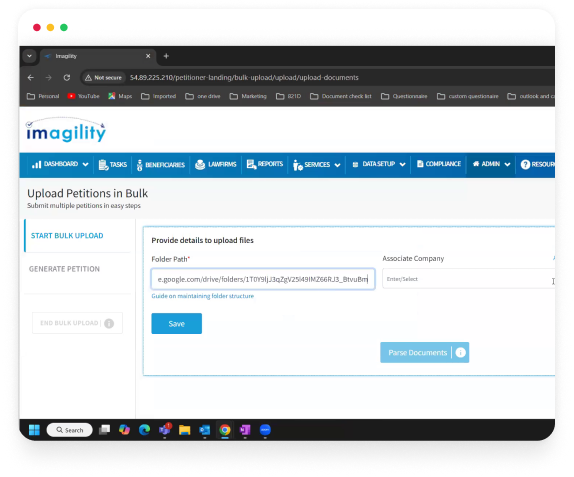
Task: Open the Lawfirms page
Action: pyautogui.click(x=216, y=164)
